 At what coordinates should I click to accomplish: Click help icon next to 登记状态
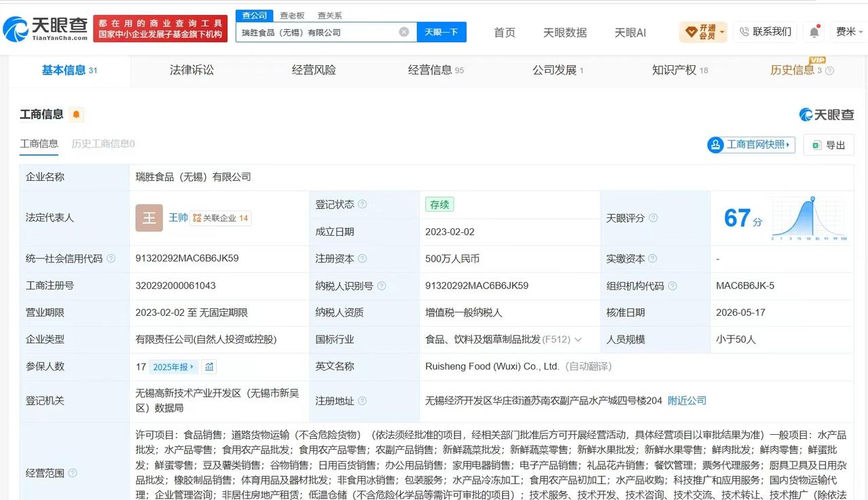pos(363,204)
